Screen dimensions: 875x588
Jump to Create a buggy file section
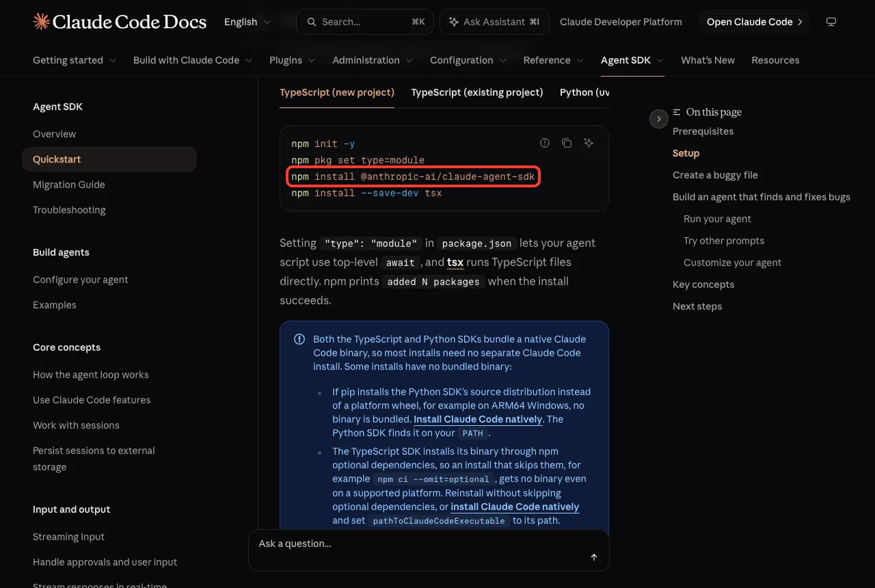click(x=715, y=175)
